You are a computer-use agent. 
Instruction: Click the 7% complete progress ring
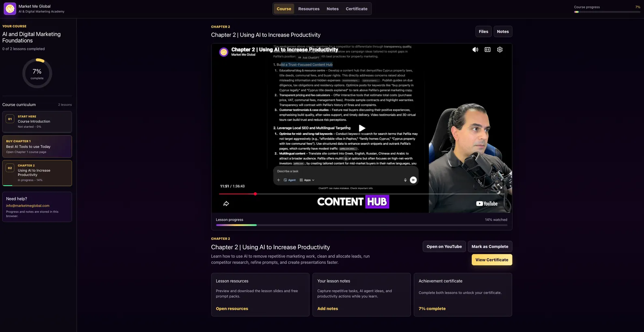(37, 73)
